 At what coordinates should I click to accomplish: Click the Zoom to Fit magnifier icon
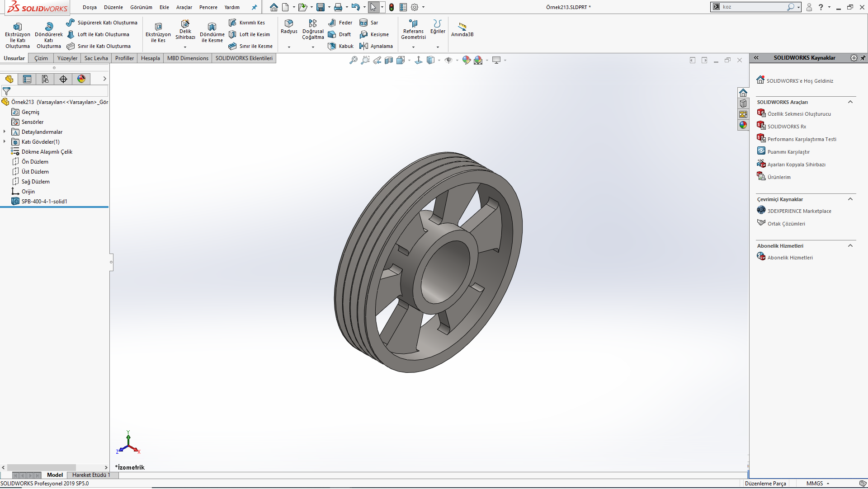[x=354, y=60]
